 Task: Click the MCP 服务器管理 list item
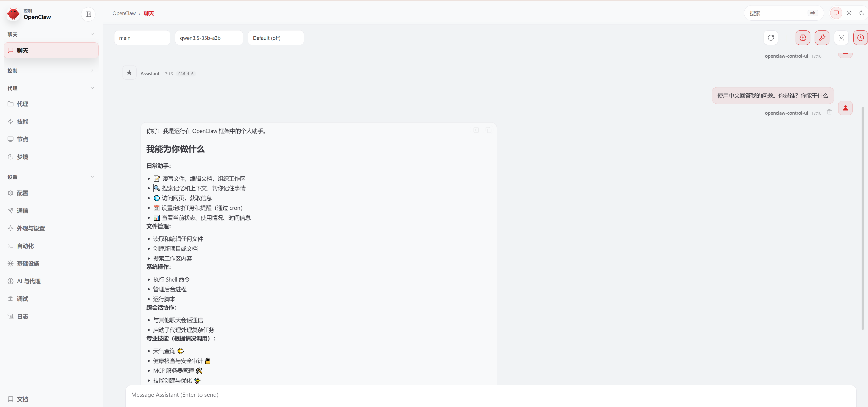tap(178, 371)
